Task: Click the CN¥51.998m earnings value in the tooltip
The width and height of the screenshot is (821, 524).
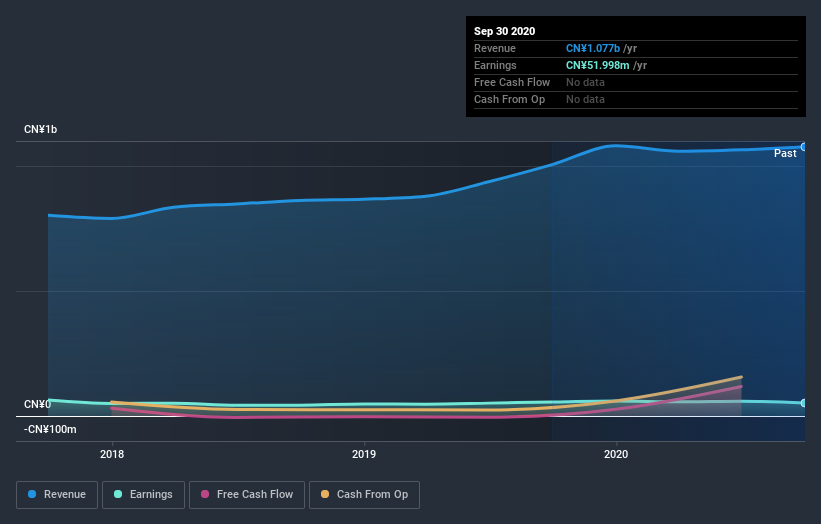Action: 597,65
